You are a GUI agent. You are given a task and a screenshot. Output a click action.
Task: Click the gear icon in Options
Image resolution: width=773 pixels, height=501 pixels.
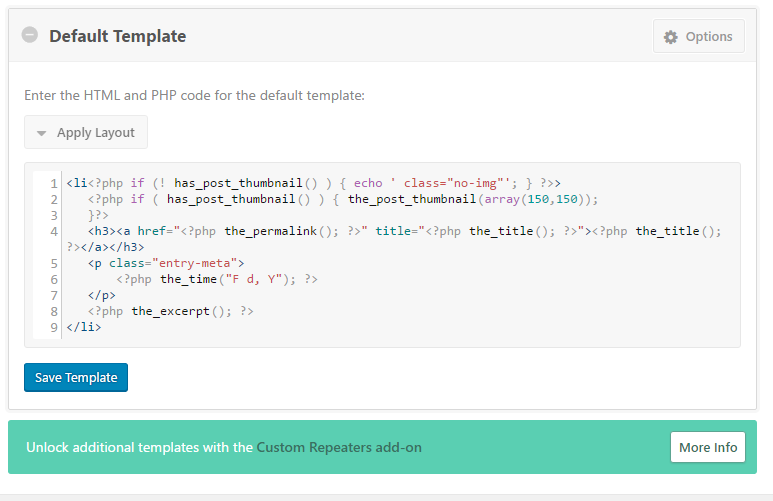pos(670,37)
